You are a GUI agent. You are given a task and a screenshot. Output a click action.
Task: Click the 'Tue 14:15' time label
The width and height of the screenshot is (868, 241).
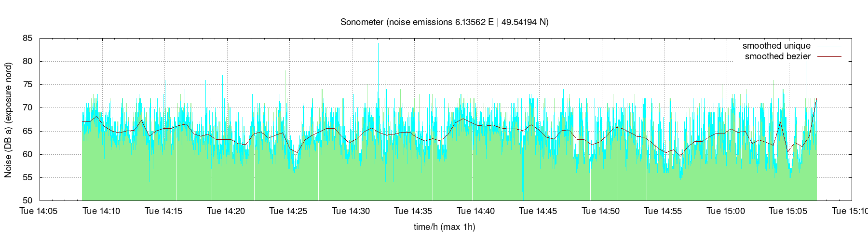point(164,211)
